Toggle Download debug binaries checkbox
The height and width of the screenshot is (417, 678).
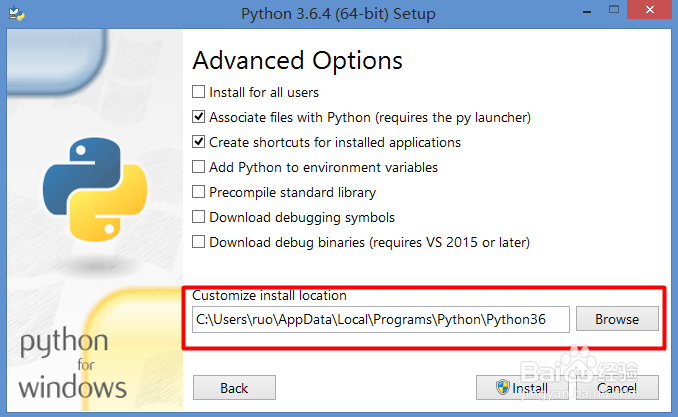[199, 242]
